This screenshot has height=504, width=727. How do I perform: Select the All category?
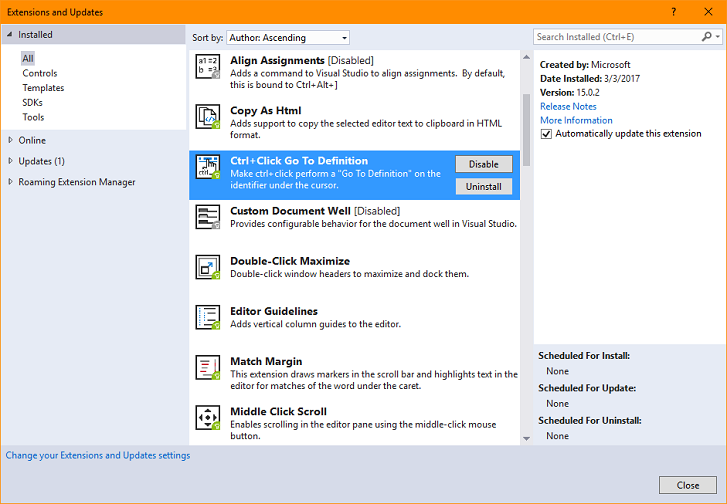[x=28, y=58]
